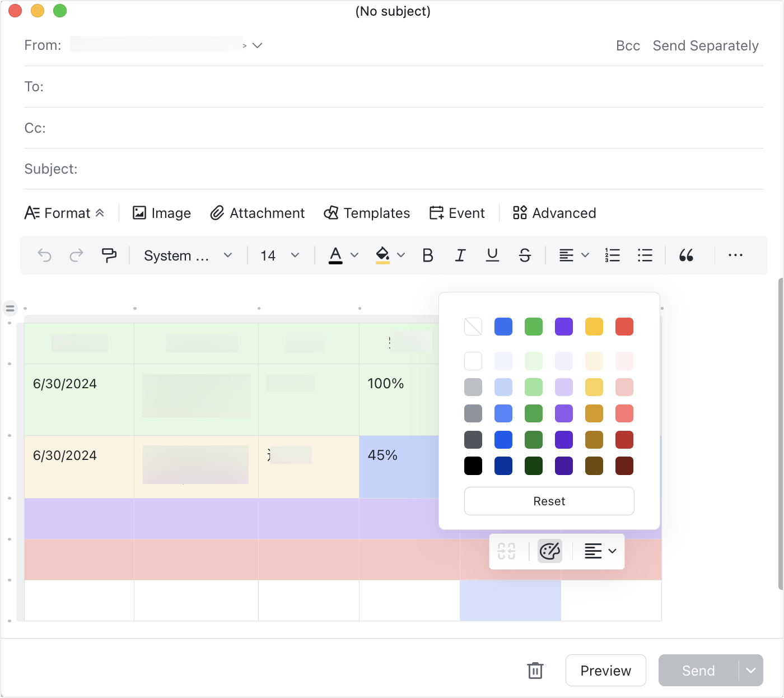784x698 pixels.
Task: Click the table drag handle icon
Action: click(x=10, y=308)
